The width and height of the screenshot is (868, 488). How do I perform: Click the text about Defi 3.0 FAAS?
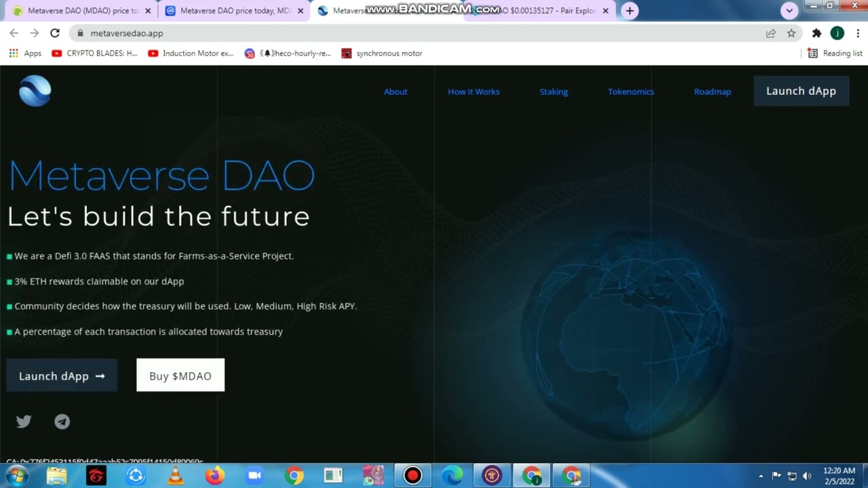click(x=154, y=256)
